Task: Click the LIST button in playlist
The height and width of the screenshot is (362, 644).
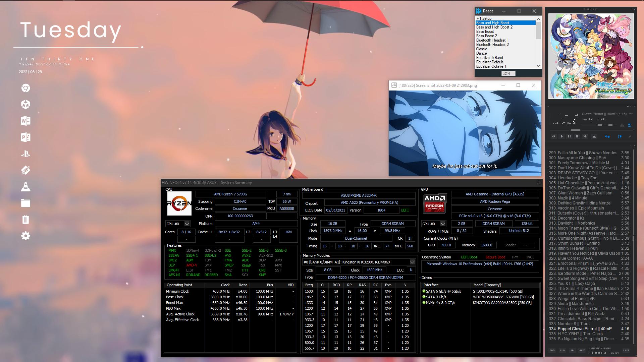Action: pyautogui.click(x=626, y=350)
